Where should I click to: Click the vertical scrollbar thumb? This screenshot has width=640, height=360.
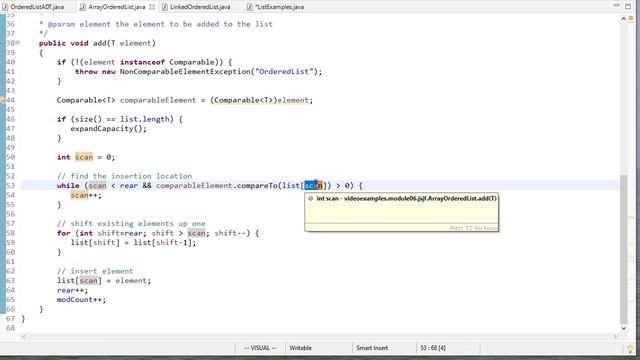[x=624, y=249]
